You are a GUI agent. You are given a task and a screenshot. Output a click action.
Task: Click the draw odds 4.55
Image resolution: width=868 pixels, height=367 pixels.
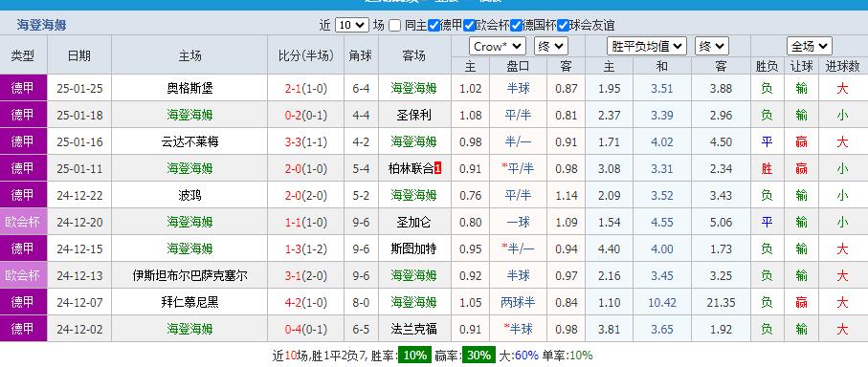662,222
